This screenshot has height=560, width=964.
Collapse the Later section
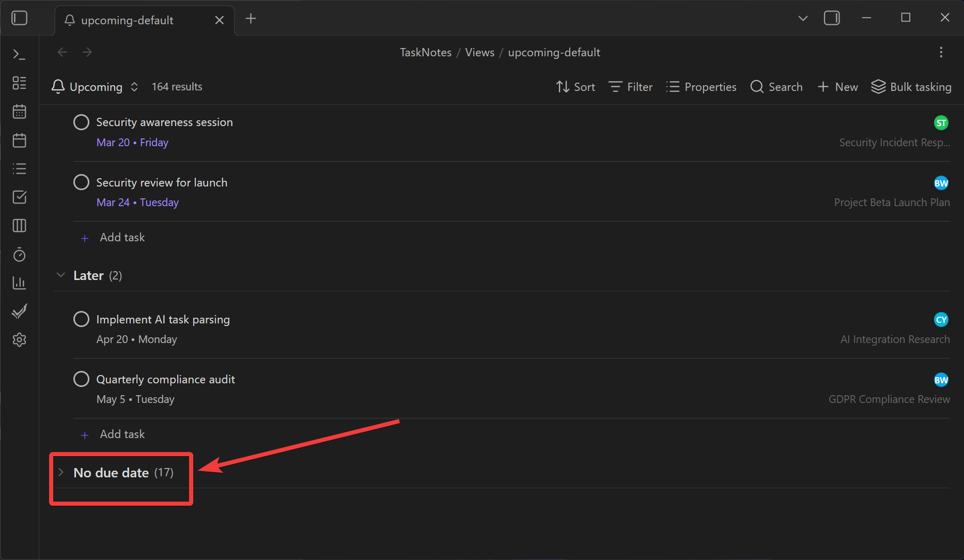60,275
